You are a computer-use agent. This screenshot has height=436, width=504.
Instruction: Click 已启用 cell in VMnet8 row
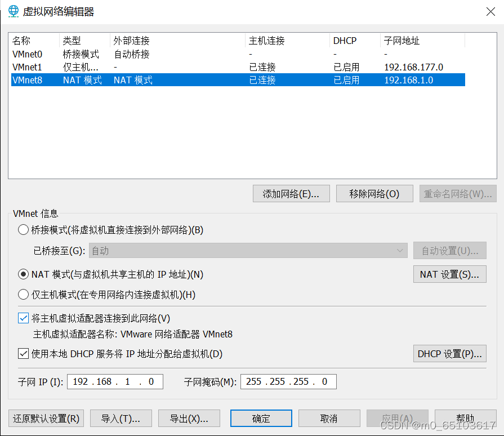point(346,80)
